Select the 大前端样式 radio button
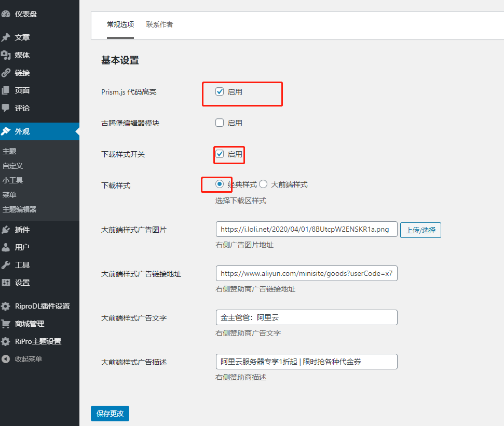504x426 pixels. [x=263, y=184]
